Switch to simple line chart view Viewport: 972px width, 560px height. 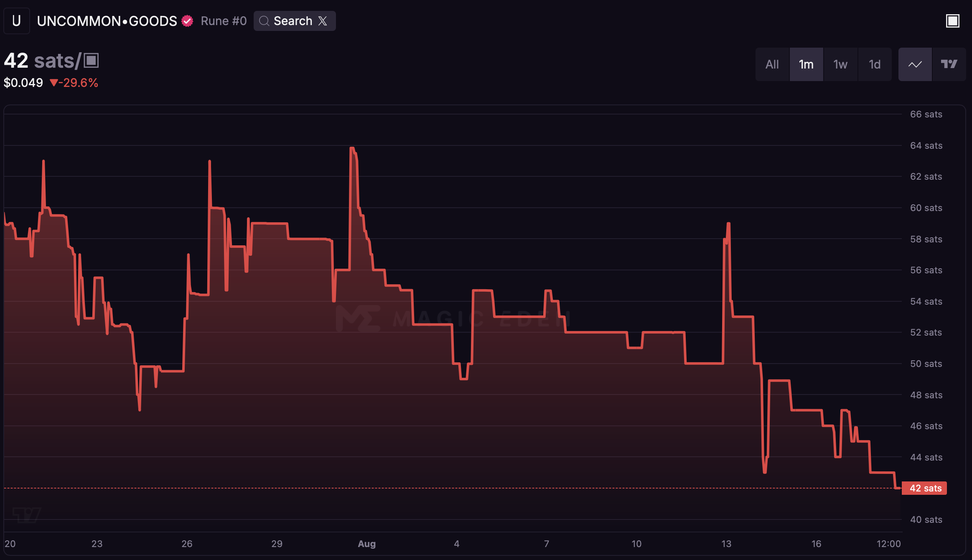tap(915, 64)
